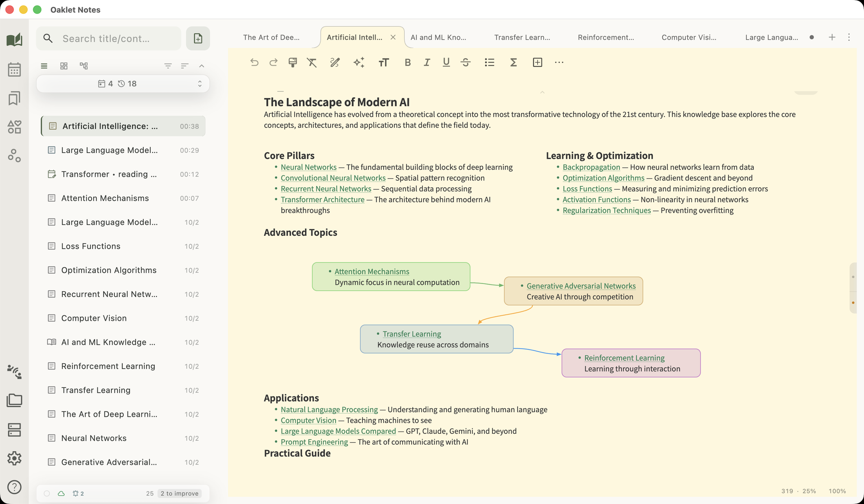Switch to list view in sidebar
This screenshot has height=504, width=864.
pos(44,66)
